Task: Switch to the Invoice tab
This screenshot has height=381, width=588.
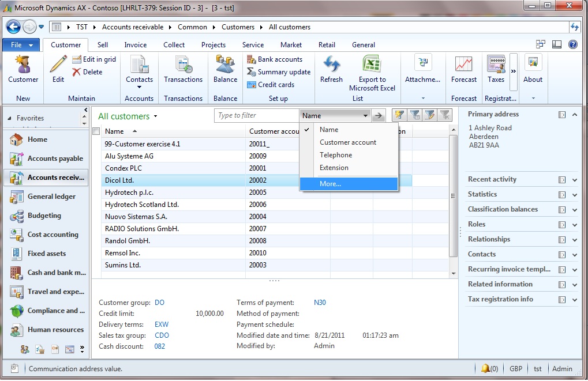Action: [136, 45]
